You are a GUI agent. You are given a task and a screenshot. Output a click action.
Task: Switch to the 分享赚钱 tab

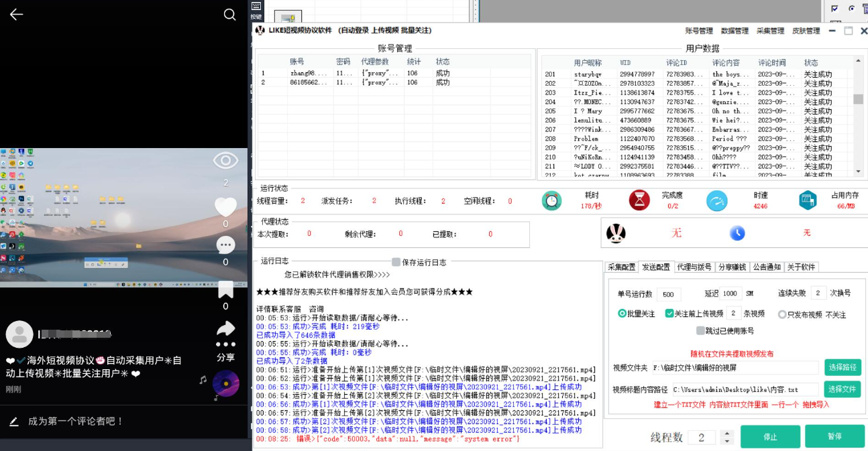(x=732, y=267)
